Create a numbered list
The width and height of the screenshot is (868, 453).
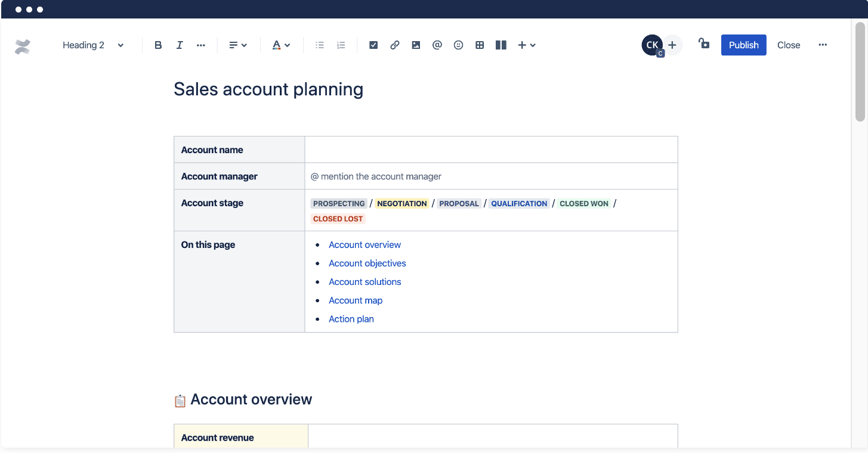341,45
